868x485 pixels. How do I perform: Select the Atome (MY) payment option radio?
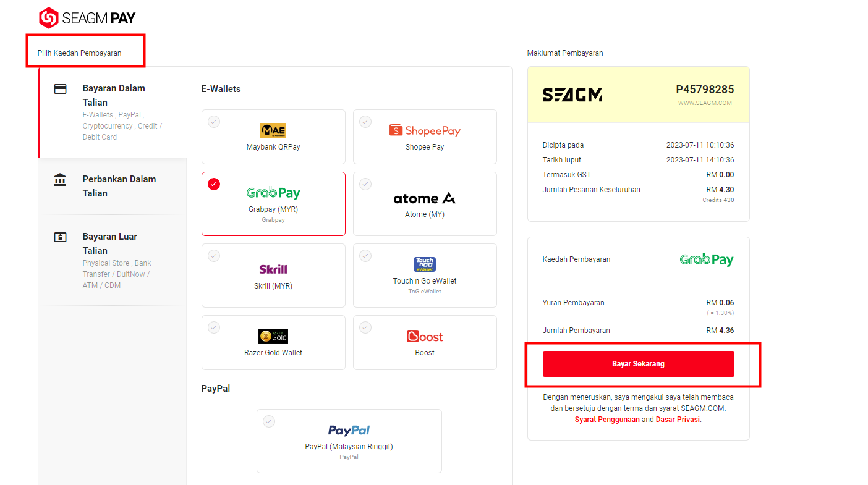pyautogui.click(x=365, y=183)
